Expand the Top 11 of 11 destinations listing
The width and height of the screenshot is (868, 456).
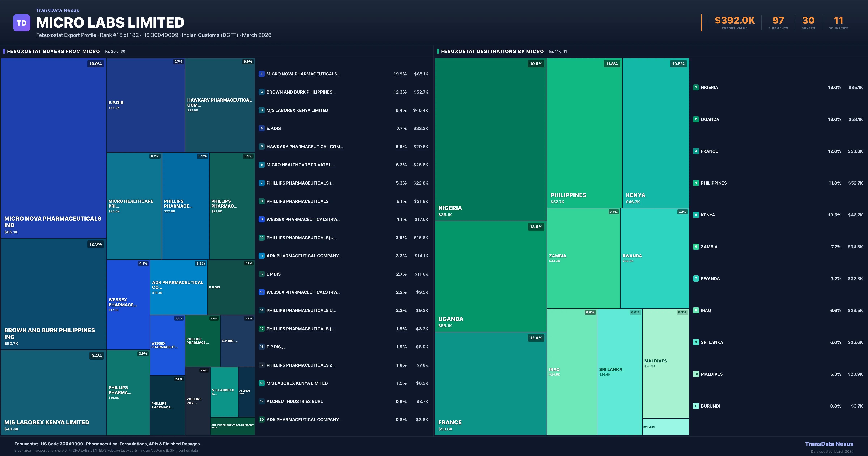click(557, 51)
